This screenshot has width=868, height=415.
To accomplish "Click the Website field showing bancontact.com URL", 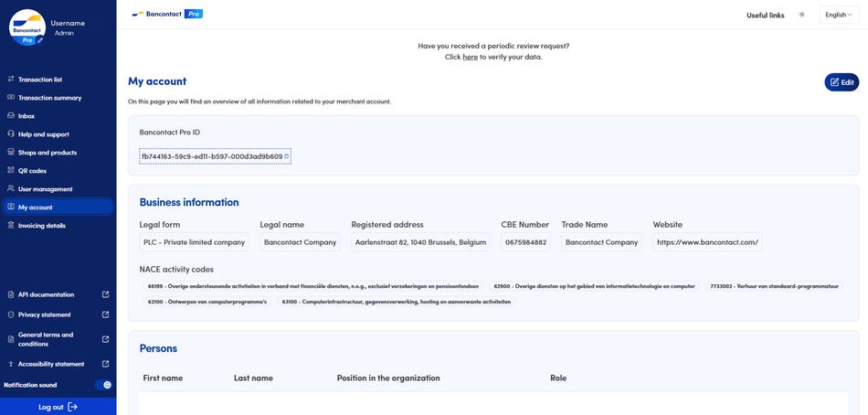I will (707, 242).
